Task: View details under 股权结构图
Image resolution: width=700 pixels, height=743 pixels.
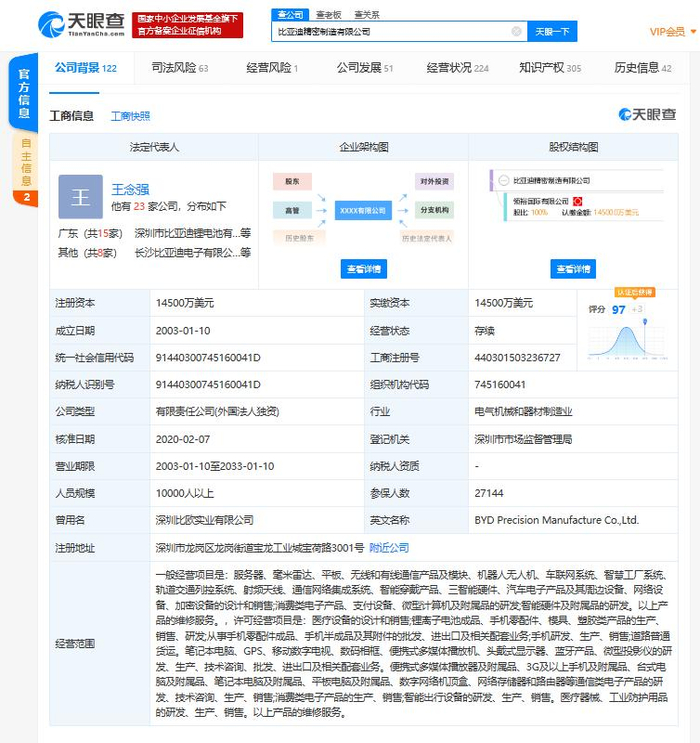Action: [x=573, y=269]
